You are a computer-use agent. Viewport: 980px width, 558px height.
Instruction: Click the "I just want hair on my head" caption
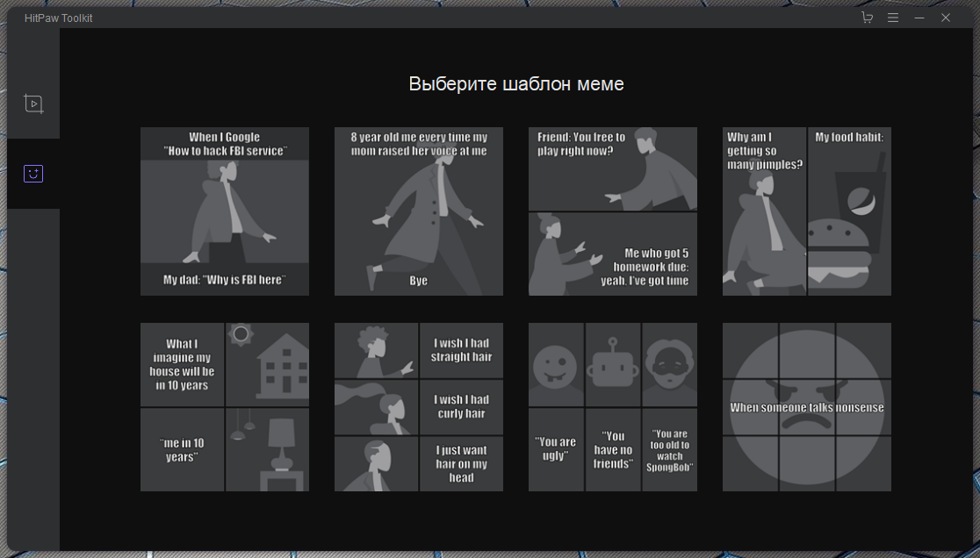[461, 464]
